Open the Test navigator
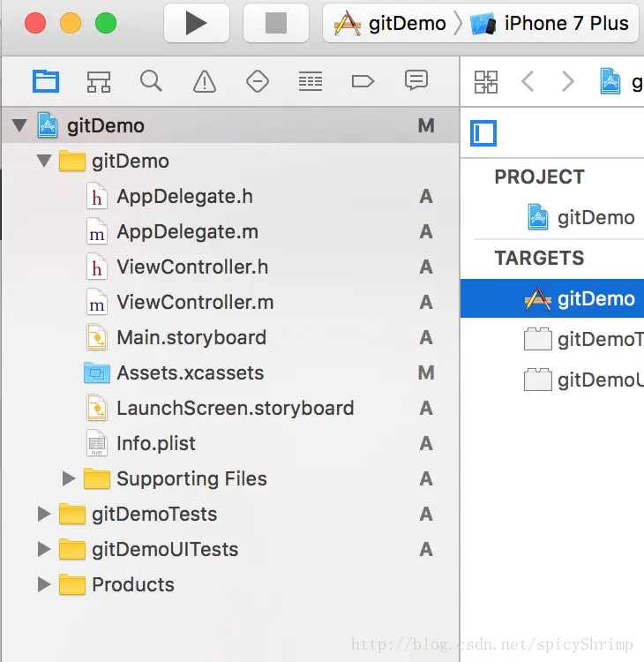Image resolution: width=644 pixels, height=662 pixels. point(258,81)
